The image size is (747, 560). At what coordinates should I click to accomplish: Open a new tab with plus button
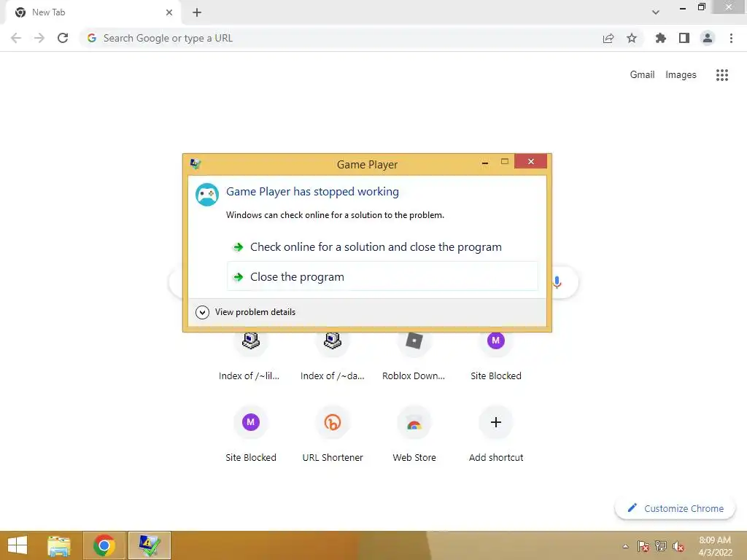tap(197, 12)
